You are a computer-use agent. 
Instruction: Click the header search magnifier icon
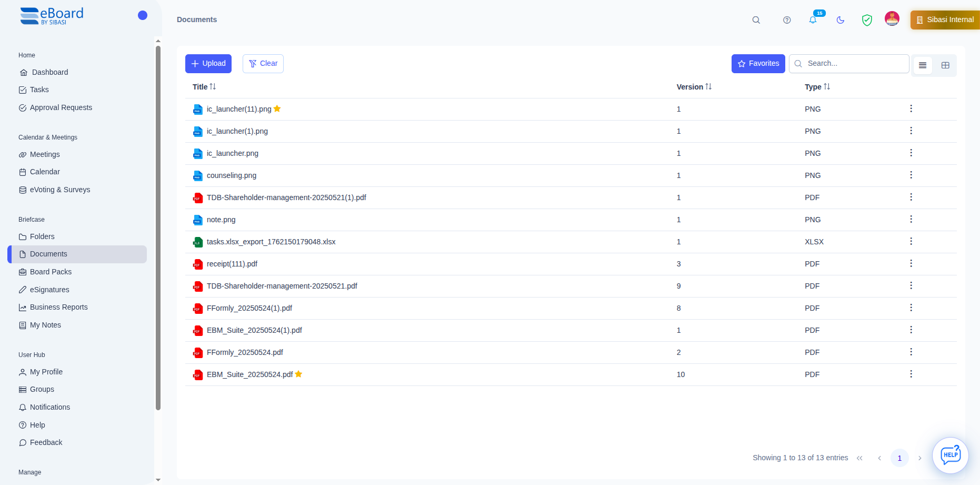[x=756, y=20]
